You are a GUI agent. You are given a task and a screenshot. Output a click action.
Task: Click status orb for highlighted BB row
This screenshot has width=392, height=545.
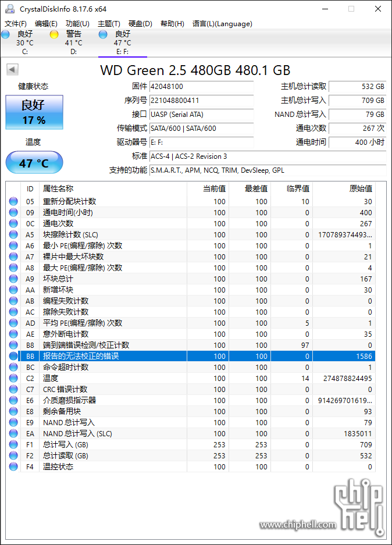pos(13,356)
